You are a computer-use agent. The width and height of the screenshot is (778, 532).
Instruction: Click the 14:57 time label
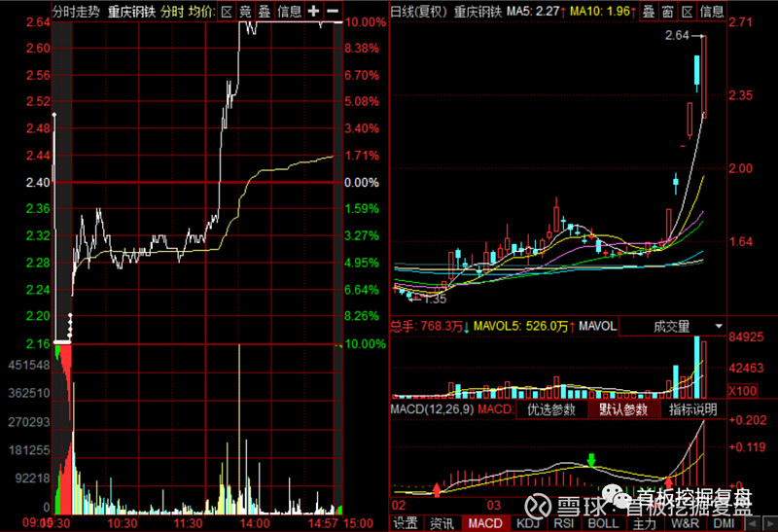(323, 523)
